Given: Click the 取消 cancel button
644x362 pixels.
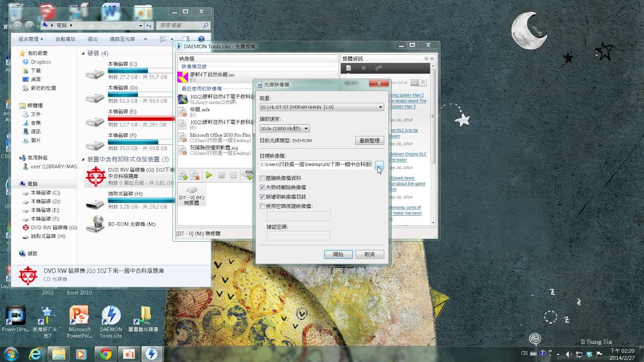Looking at the screenshot, I should point(370,254).
